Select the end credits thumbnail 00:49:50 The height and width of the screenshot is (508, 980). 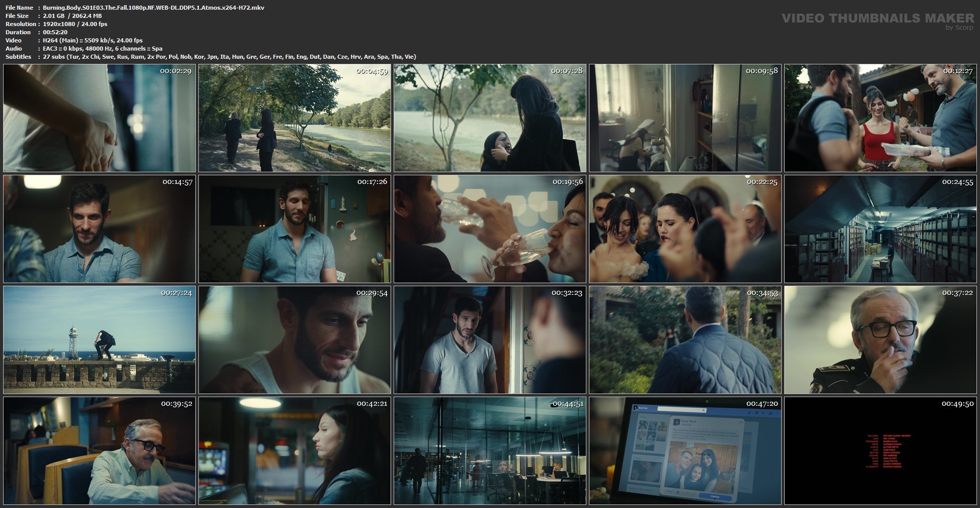880,451
